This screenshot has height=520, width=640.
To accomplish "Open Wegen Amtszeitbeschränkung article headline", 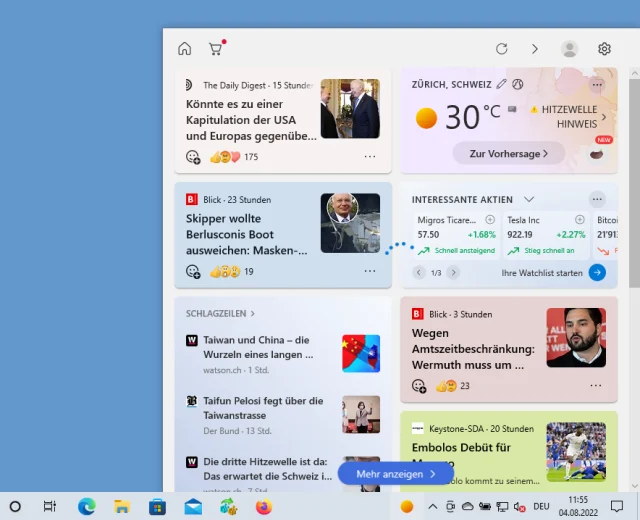I will [x=473, y=349].
